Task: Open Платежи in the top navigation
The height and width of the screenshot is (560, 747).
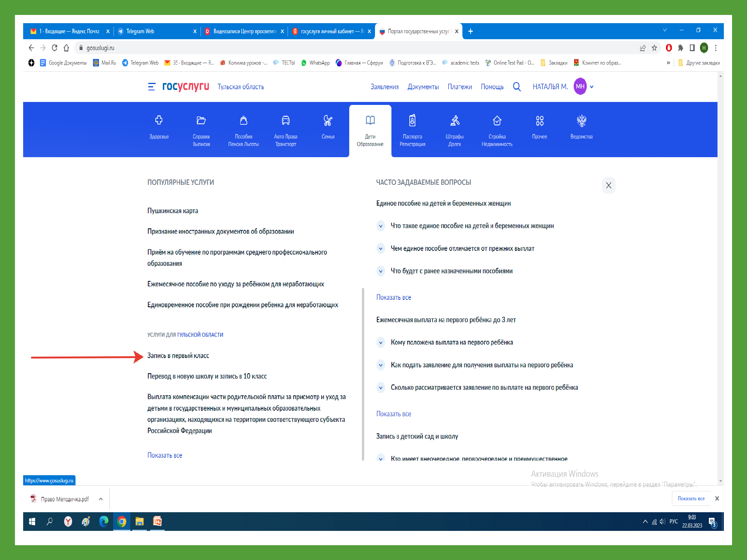Action: coord(460,87)
